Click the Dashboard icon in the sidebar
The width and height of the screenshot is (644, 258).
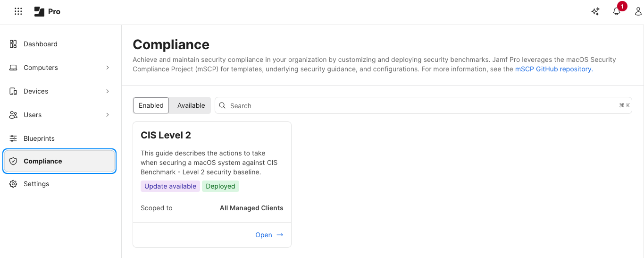pyautogui.click(x=13, y=44)
